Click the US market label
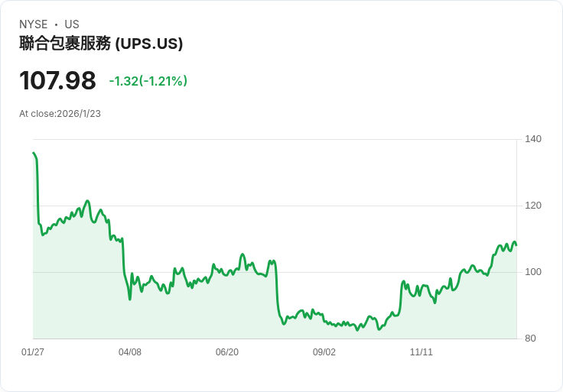This screenshot has width=563, height=392. coord(72,24)
